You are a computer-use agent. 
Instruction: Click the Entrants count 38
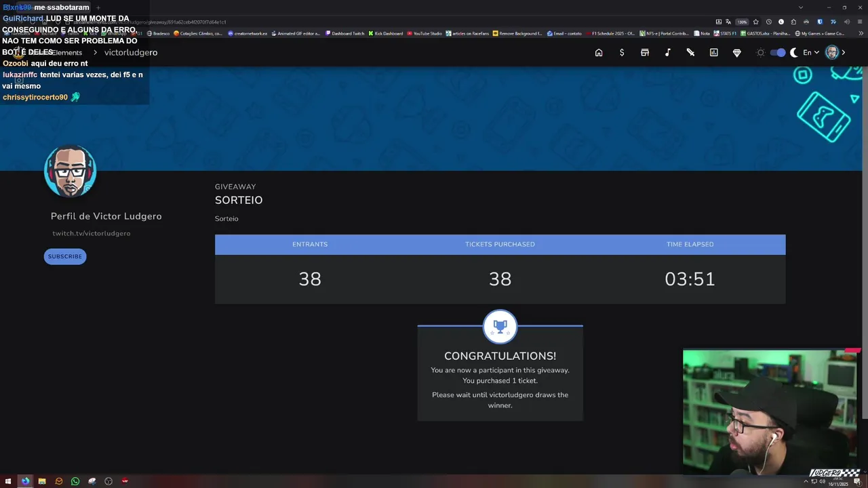[310, 279]
